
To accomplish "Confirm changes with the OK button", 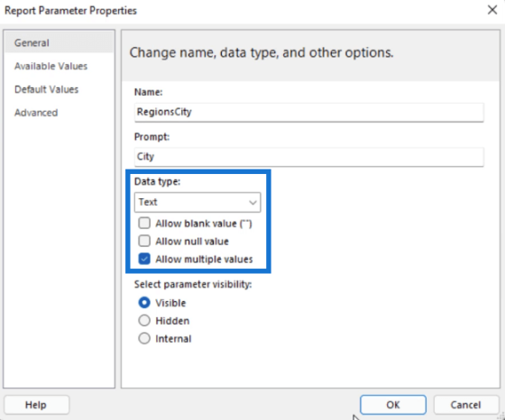I will pos(393,405).
